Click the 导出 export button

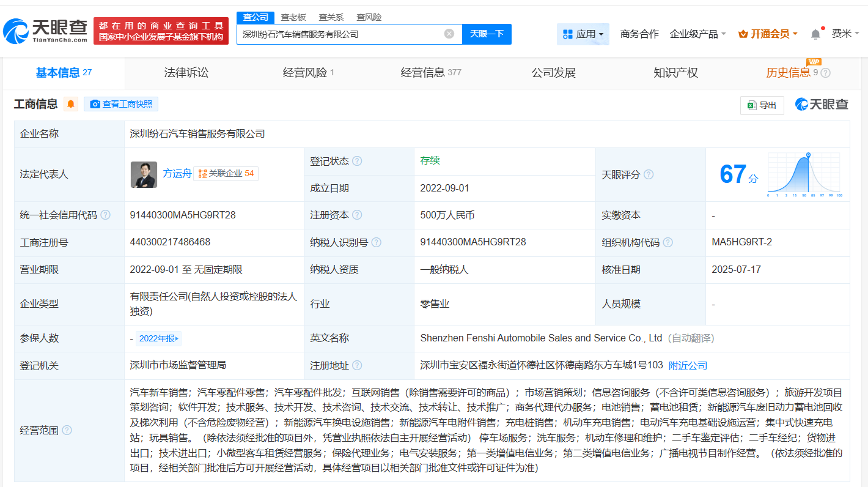(762, 105)
